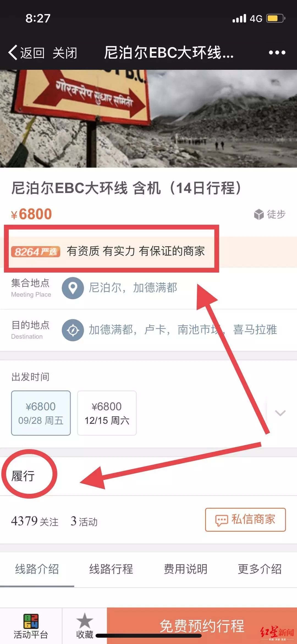Open the 更多介绍 tab
This screenshot has height=644, width=297.
click(260, 569)
